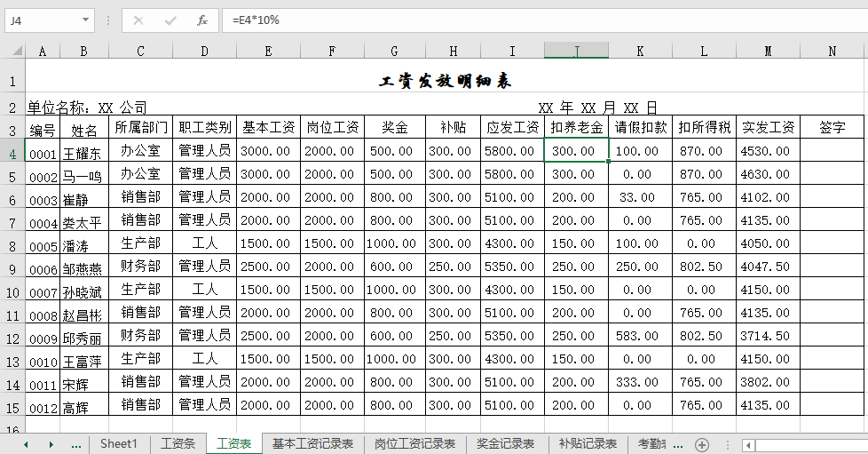Viewport: 868px width, 454px height.
Task: Open the 基本工资记录表 sheet tab
Action: [312, 444]
